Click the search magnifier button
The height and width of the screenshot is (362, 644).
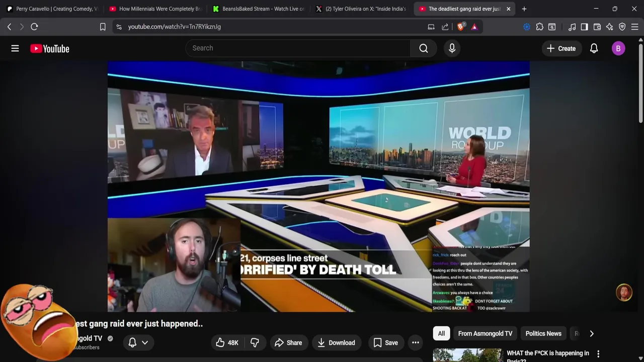[x=424, y=48]
